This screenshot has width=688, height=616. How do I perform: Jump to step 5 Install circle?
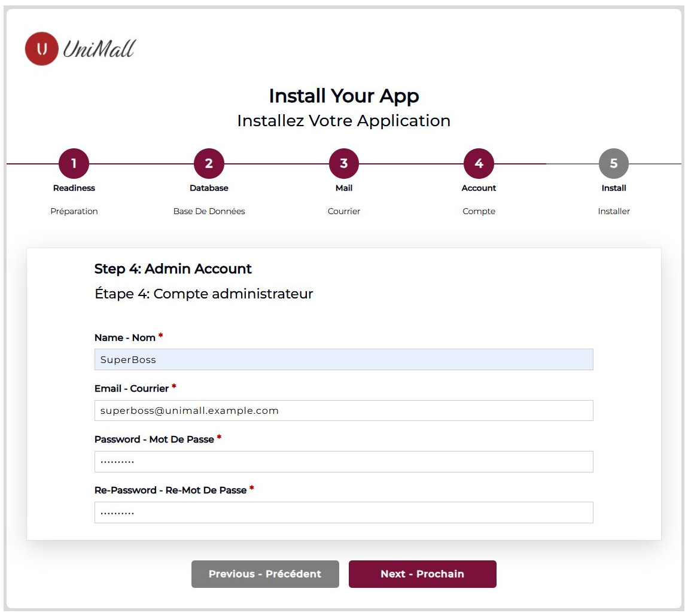[613, 163]
